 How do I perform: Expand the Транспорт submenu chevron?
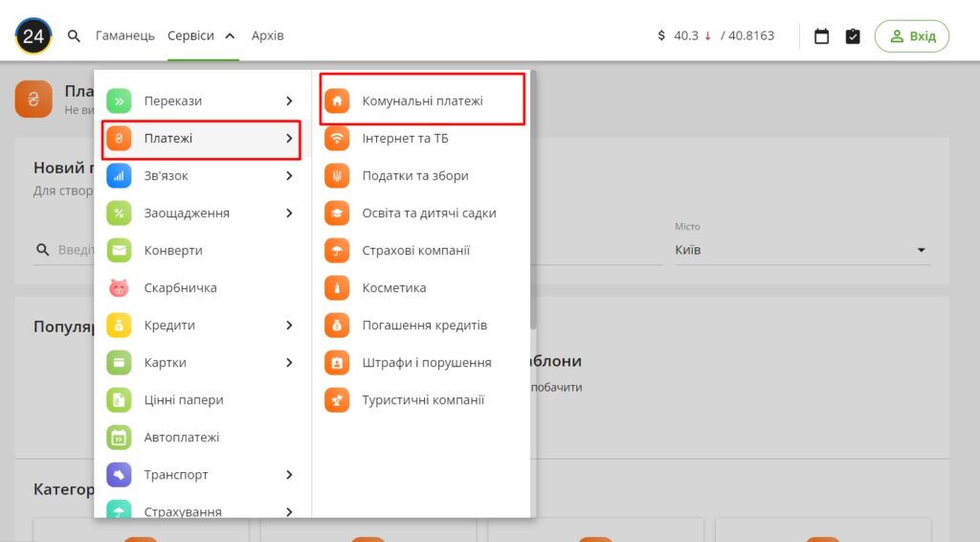click(x=289, y=475)
